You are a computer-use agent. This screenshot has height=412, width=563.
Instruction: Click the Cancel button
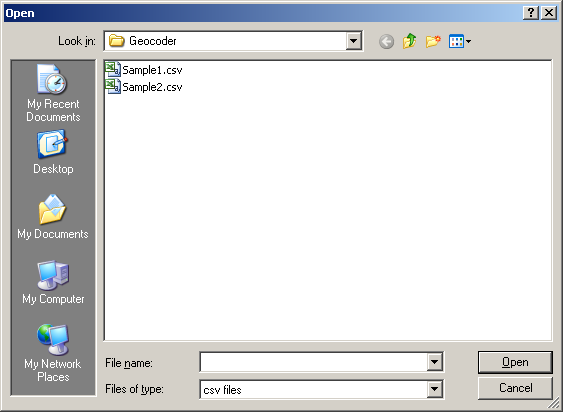[x=515, y=388]
